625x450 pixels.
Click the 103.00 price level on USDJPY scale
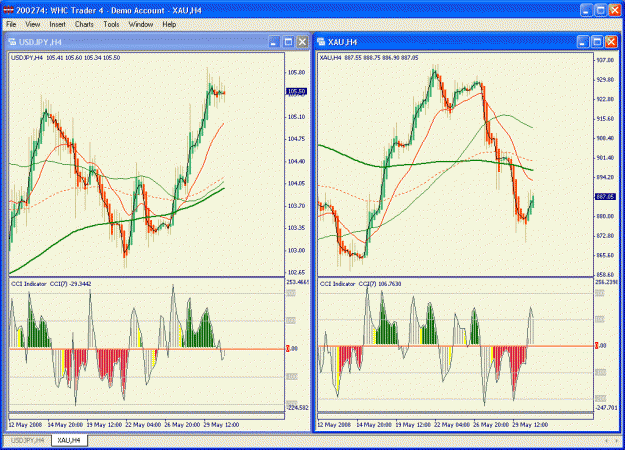pyautogui.click(x=296, y=250)
